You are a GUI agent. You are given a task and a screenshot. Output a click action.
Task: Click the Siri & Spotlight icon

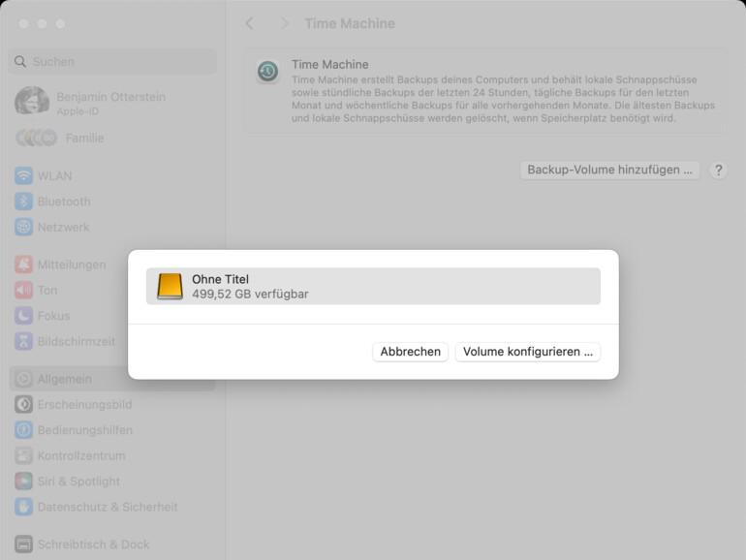23,481
